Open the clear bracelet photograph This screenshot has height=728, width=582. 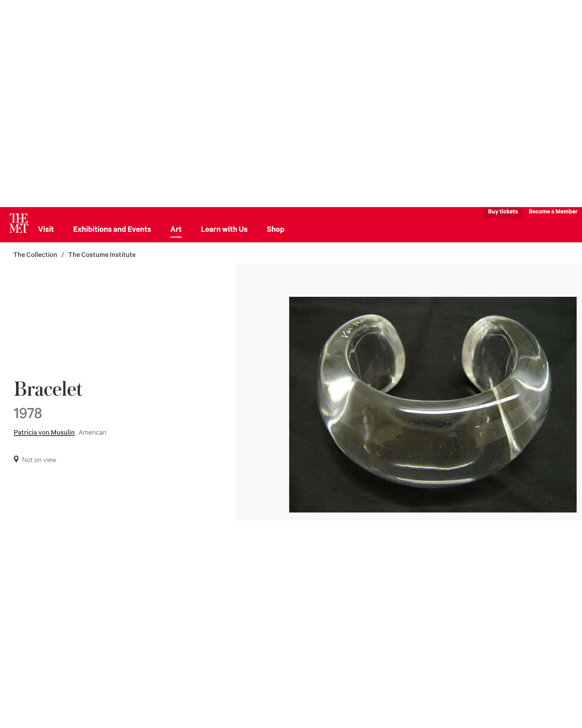coord(433,404)
